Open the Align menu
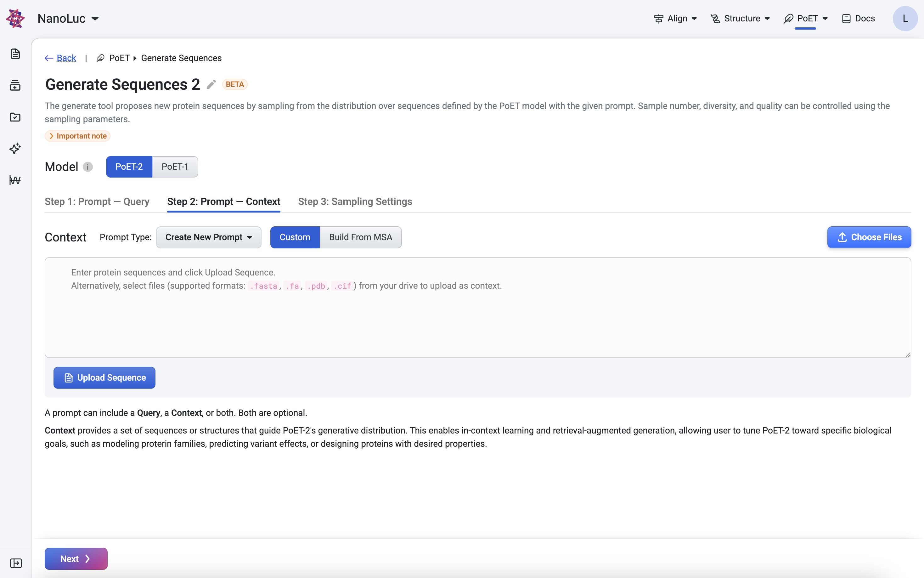Viewport: 924px width, 578px height. click(x=675, y=18)
